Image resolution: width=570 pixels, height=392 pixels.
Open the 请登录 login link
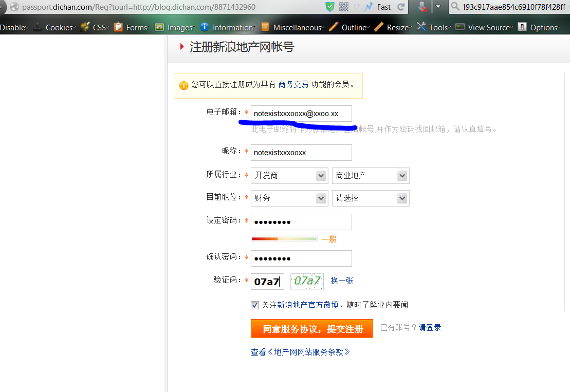click(x=430, y=328)
